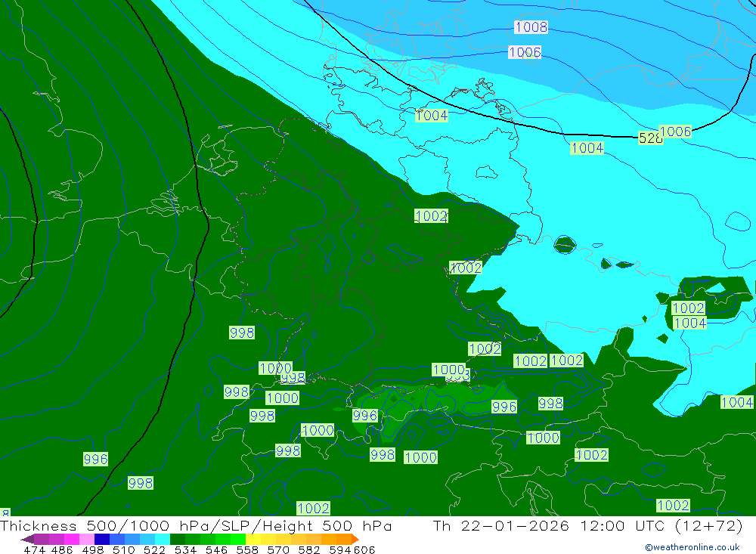Click the legend value 546

tap(216, 549)
